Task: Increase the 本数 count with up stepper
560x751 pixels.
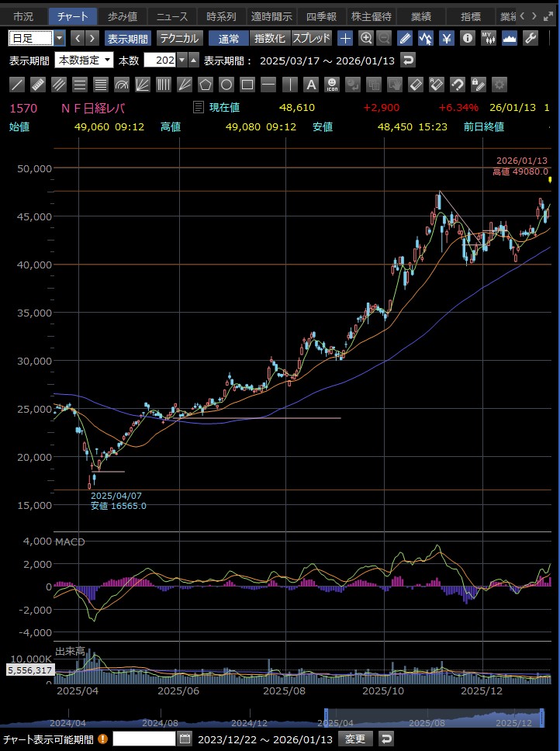Action: tap(194, 60)
